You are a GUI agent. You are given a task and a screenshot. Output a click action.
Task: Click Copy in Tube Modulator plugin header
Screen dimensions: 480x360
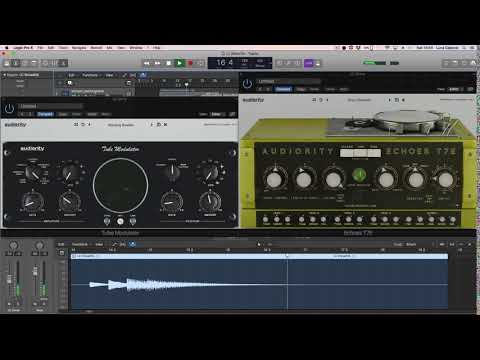[x=63, y=114]
